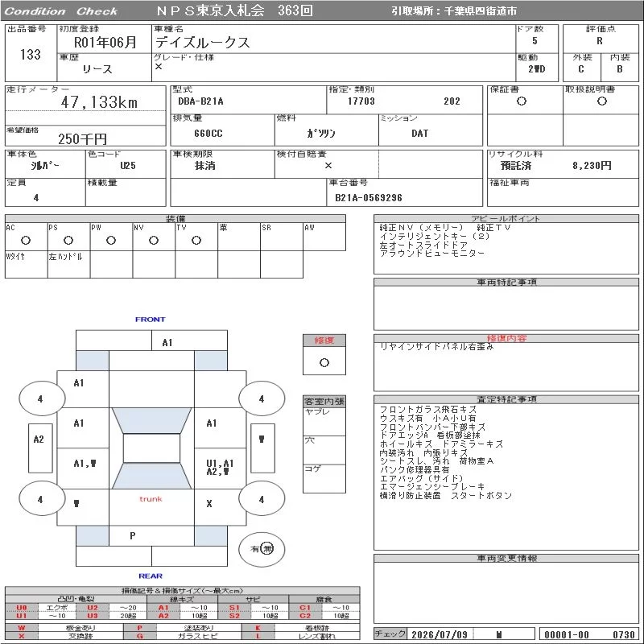The height and width of the screenshot is (644, 644).
Task: Select the A1,W door damage mark
Action: 85,464
